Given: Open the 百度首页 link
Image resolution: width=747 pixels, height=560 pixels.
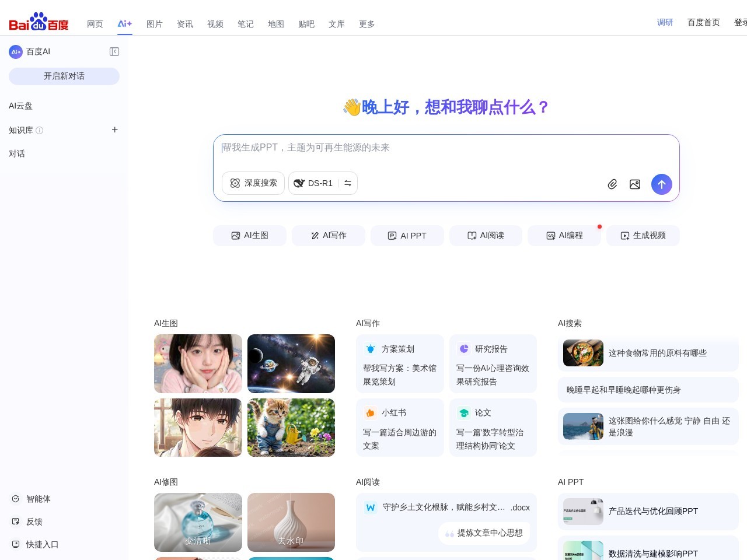Looking at the screenshot, I should point(703,22).
